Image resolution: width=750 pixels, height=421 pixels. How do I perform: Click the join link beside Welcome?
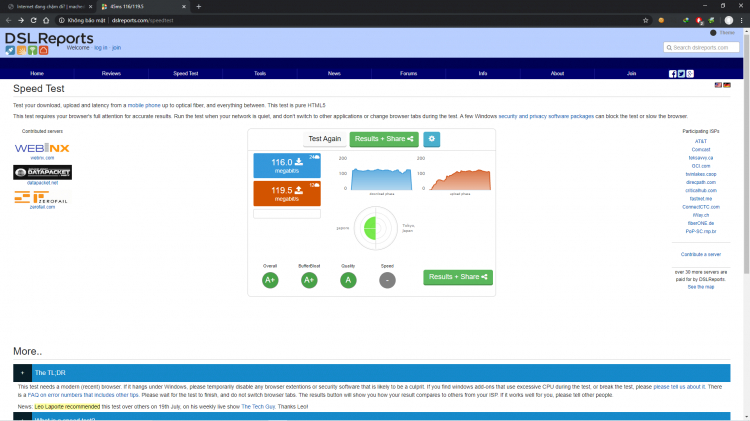pos(116,48)
